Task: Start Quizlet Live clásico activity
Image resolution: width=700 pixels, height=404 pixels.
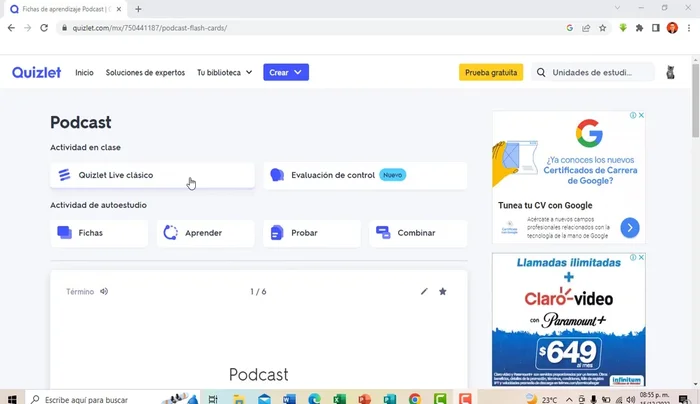Action: click(152, 175)
